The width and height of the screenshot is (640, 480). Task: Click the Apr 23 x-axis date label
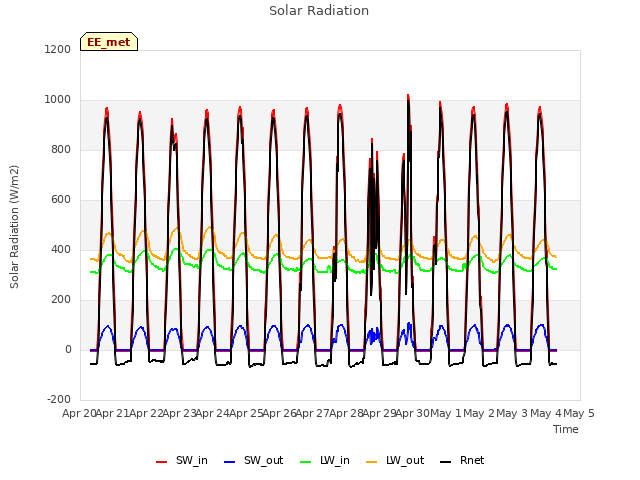(180, 413)
